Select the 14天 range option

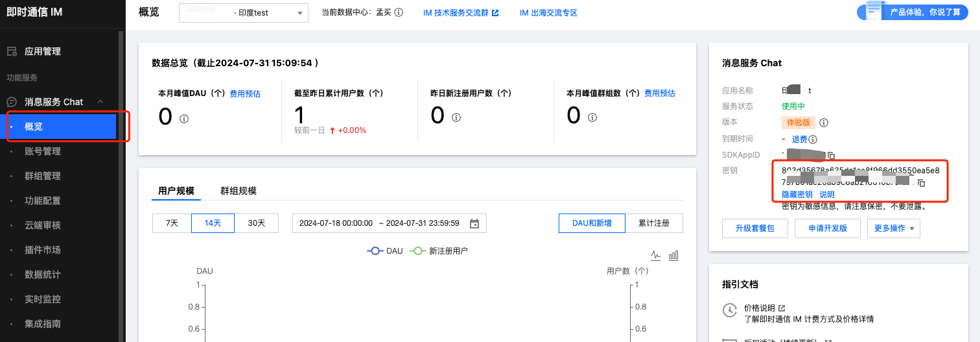(x=213, y=223)
